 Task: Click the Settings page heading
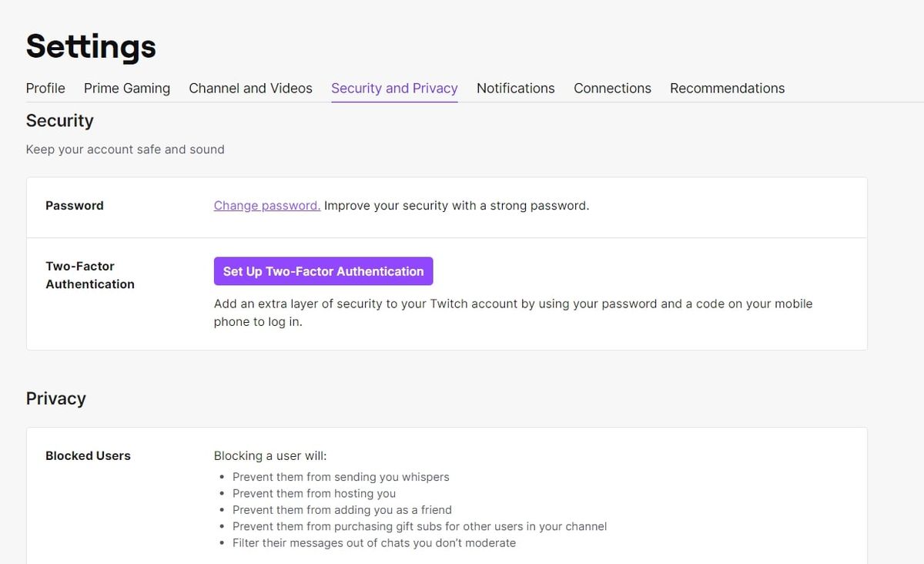tap(90, 46)
